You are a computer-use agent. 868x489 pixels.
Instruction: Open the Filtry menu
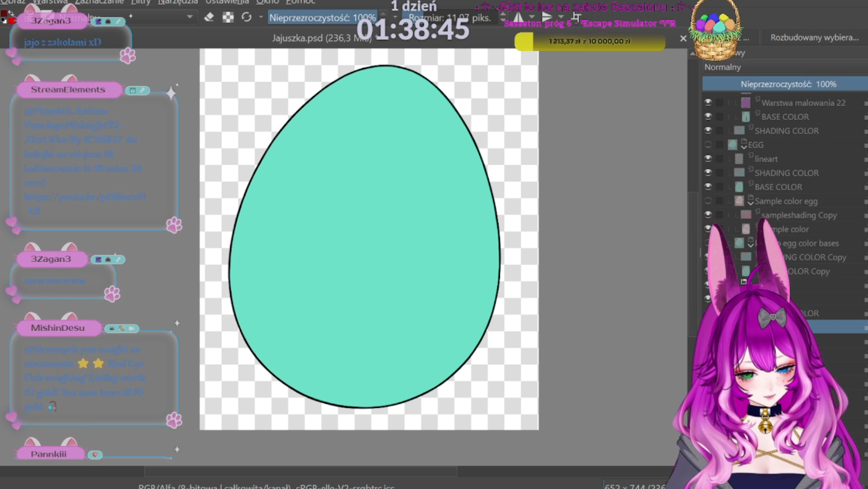tap(141, 2)
